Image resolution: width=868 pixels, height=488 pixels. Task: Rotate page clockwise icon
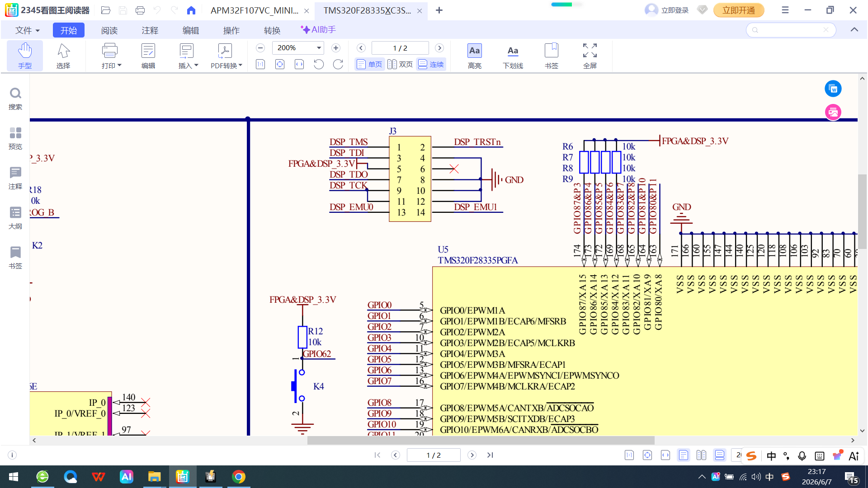(x=338, y=64)
